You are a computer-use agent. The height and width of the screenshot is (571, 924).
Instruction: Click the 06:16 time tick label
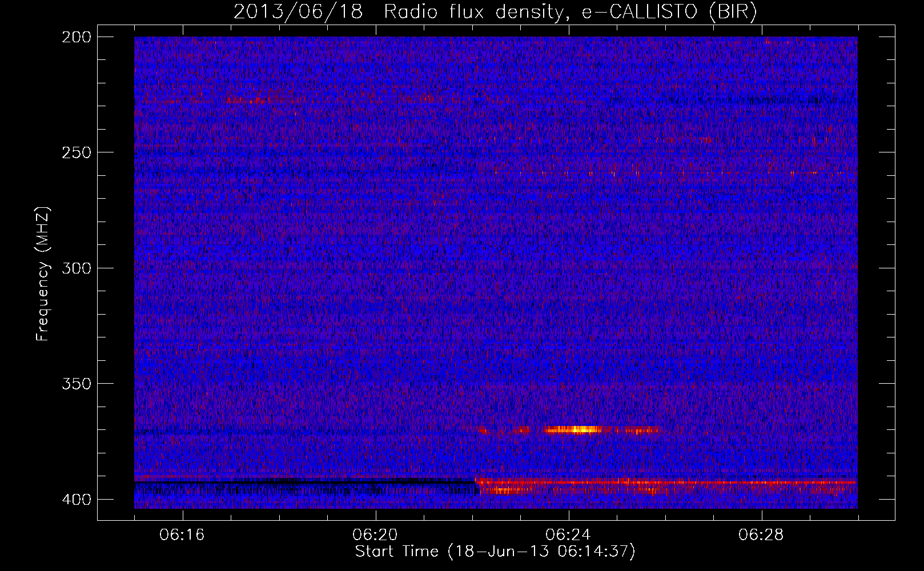pos(182,535)
